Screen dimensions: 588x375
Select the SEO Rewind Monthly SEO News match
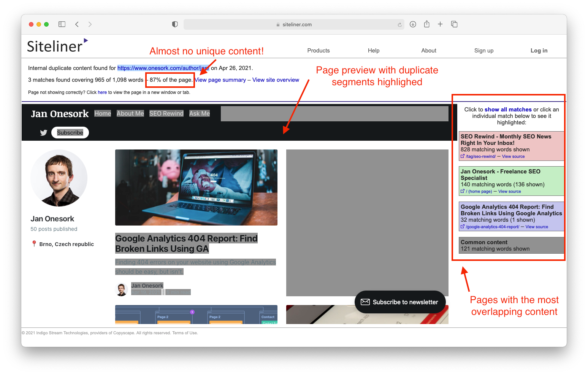pyautogui.click(x=512, y=146)
